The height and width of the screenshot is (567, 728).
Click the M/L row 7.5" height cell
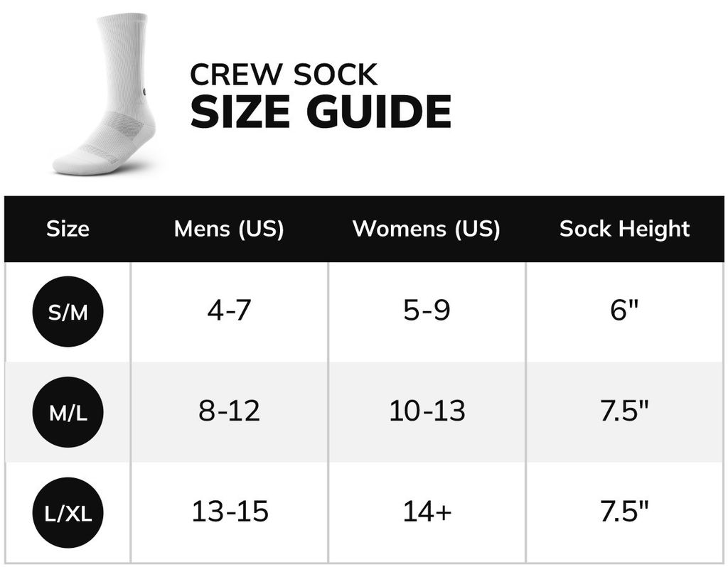624,412
